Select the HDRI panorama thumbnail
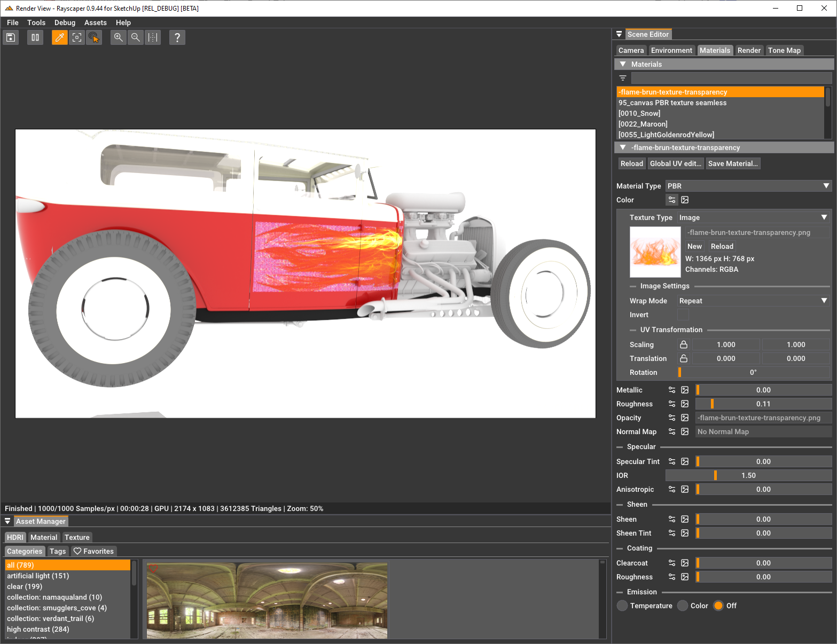Image resolution: width=837 pixels, height=644 pixels. click(267, 600)
